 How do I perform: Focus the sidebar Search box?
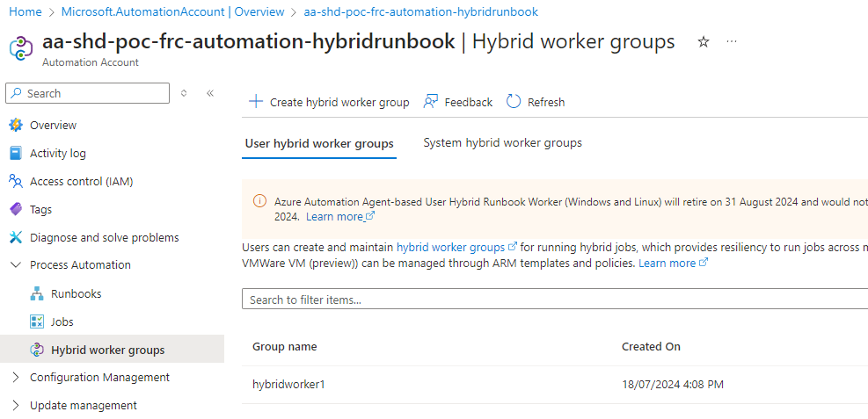coord(87,93)
